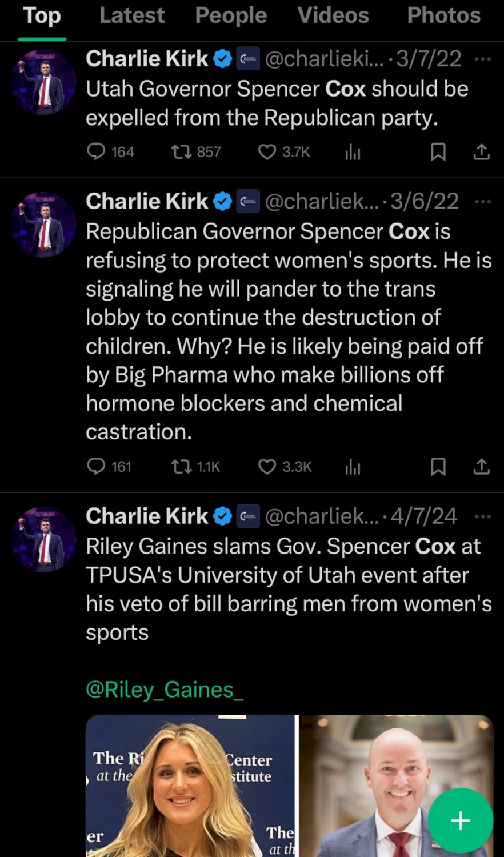Screen dimensions: 504x857
Task: Open the @Riley_Gaines_ mention link
Action: [x=165, y=690]
